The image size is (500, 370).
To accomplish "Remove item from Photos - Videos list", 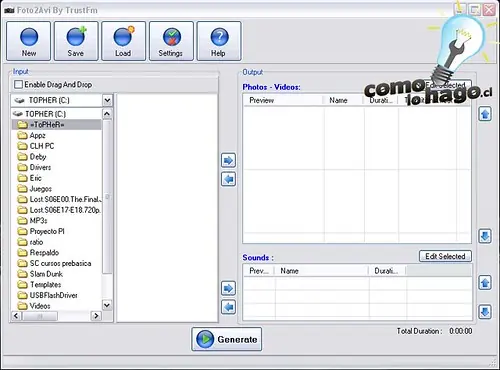I will [228, 179].
